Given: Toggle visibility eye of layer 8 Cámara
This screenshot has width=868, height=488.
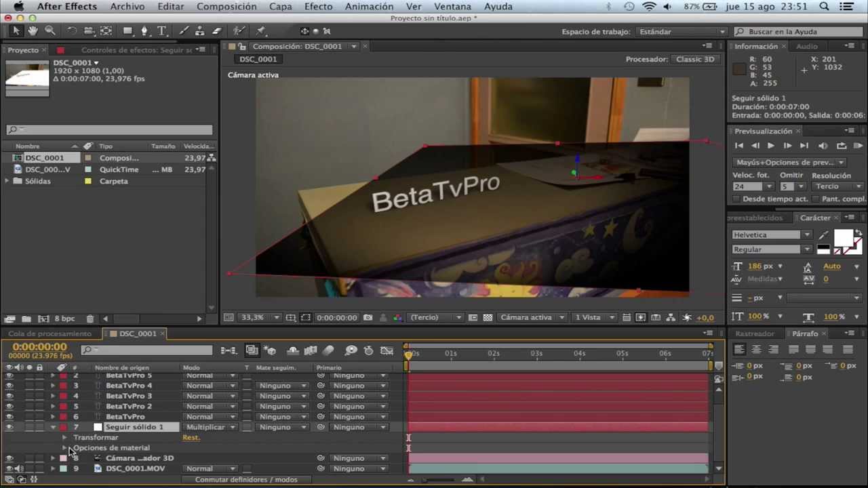Looking at the screenshot, I should [9, 458].
